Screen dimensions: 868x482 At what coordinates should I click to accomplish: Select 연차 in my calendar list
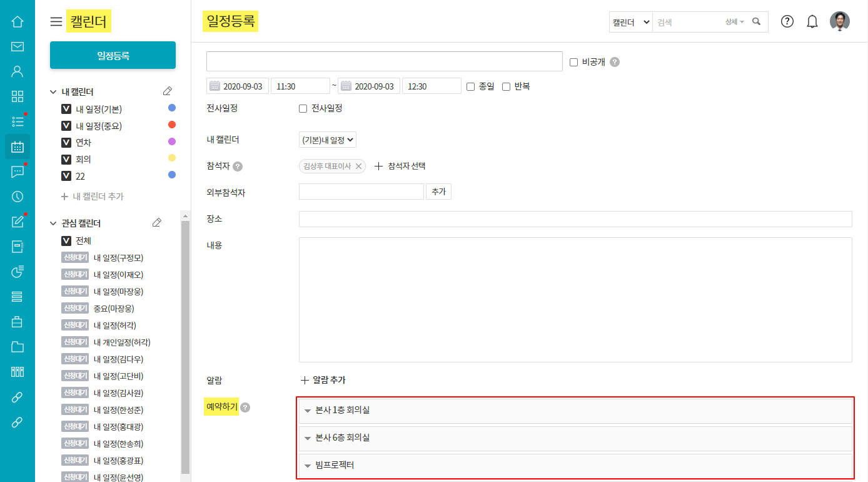pyautogui.click(x=83, y=143)
